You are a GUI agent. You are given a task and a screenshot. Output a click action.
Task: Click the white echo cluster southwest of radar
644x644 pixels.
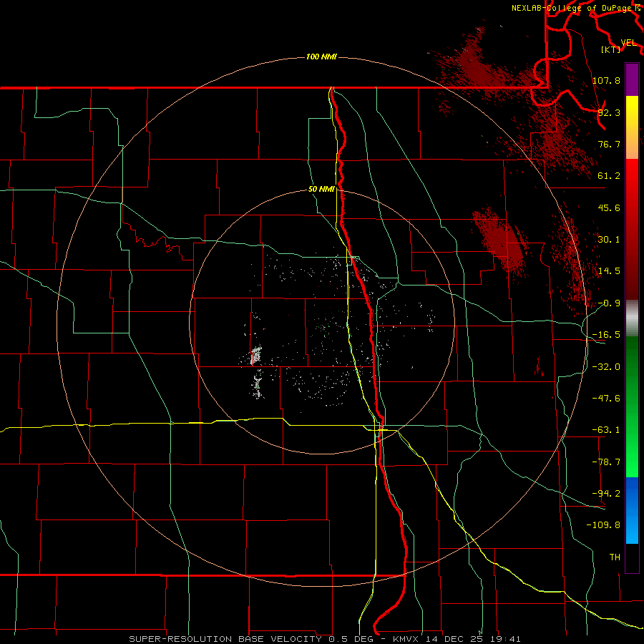point(256,354)
